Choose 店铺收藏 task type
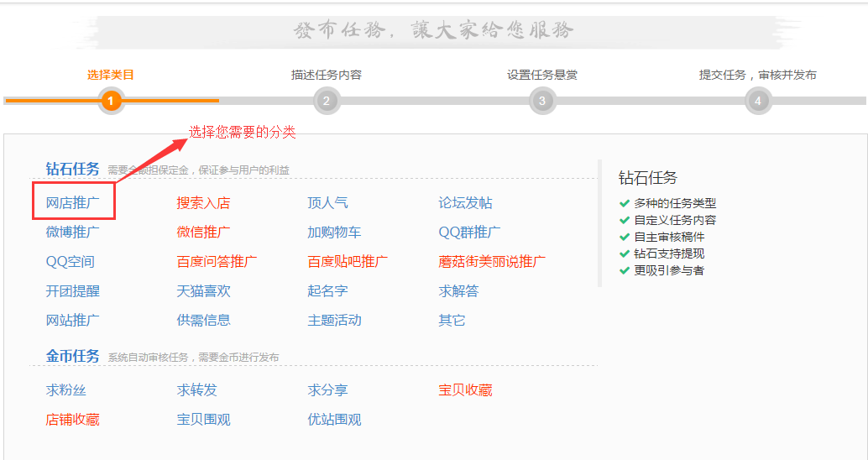This screenshot has width=868, height=460. click(73, 420)
